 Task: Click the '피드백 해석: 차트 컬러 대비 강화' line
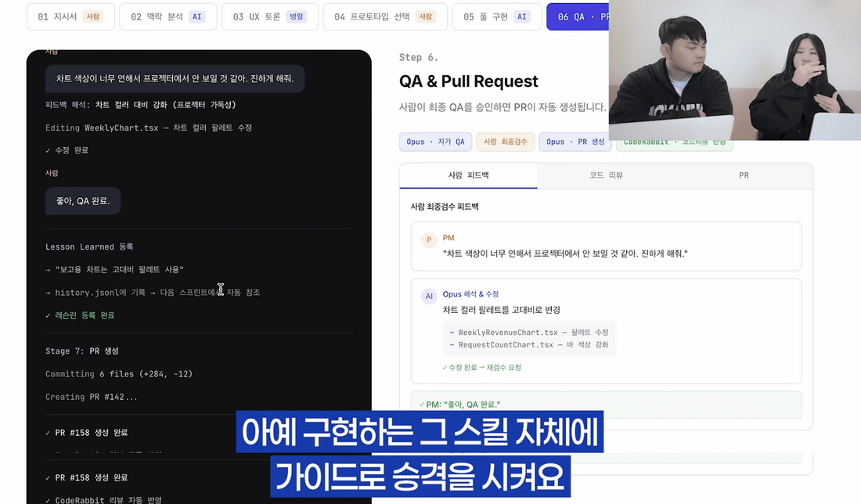141,104
